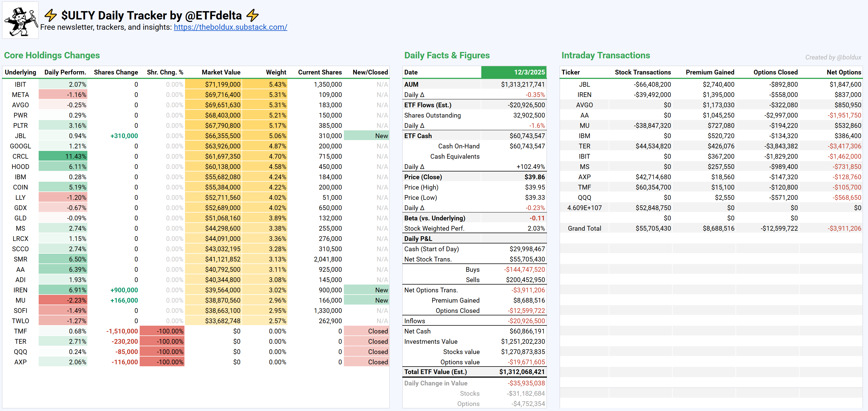The height and width of the screenshot is (411, 868).
Task: Select the Stock Transactions column header
Action: (642, 72)
